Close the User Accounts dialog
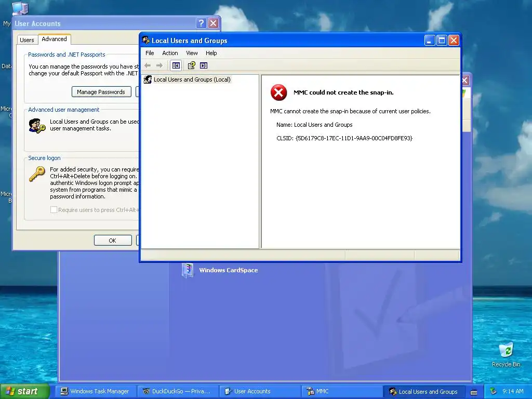This screenshot has height=399, width=532. 213,23
